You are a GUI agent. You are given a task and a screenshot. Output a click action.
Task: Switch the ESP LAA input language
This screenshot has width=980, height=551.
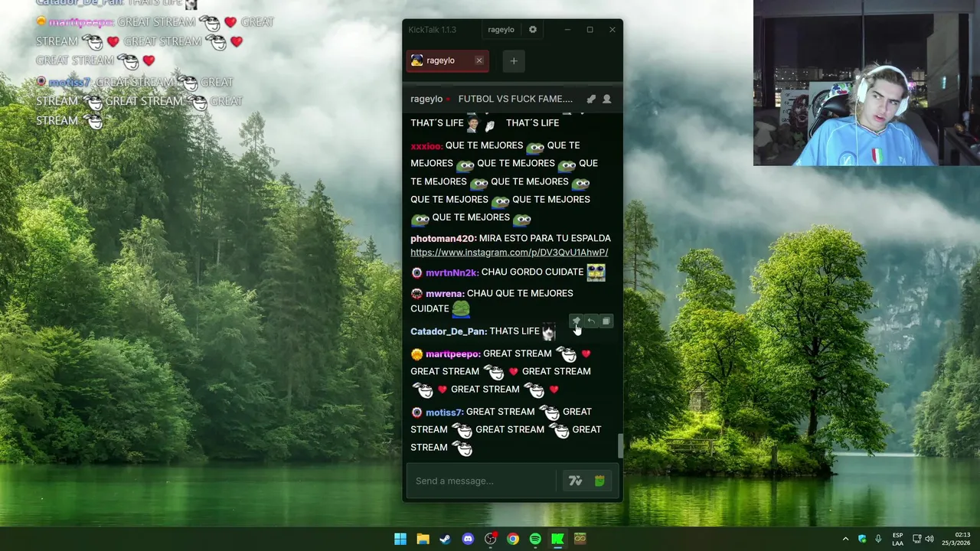pos(897,539)
